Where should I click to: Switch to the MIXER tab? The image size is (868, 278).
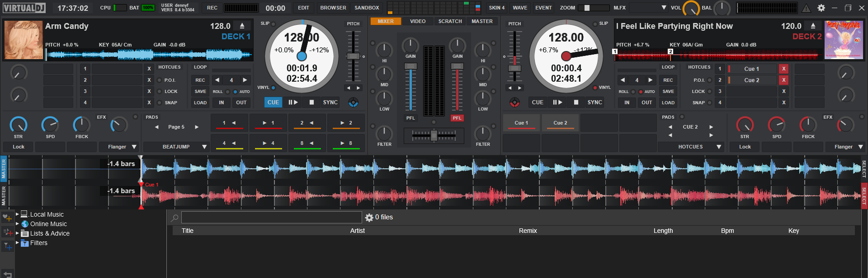[386, 21]
